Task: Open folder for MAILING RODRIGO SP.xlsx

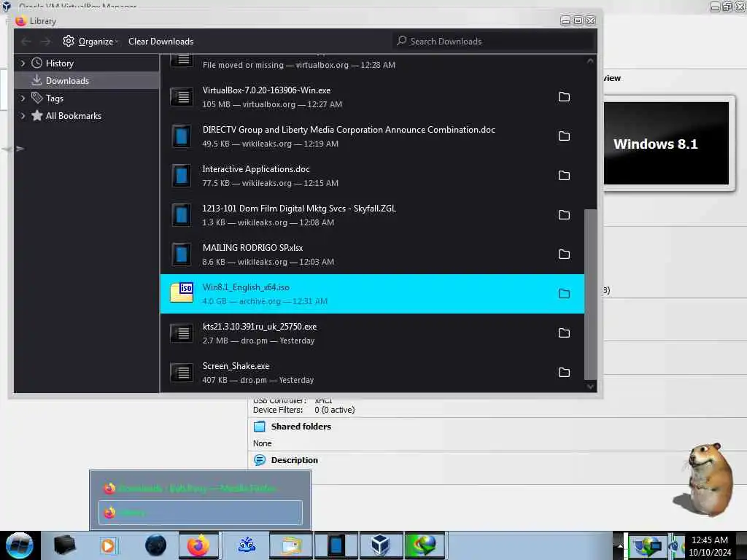Action: [564, 254]
